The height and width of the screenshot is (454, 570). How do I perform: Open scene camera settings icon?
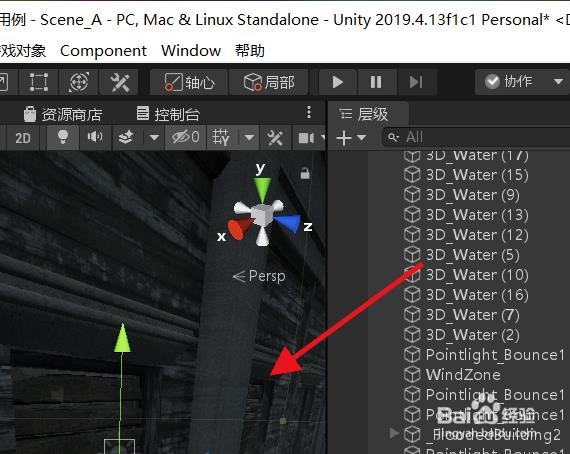[x=306, y=138]
